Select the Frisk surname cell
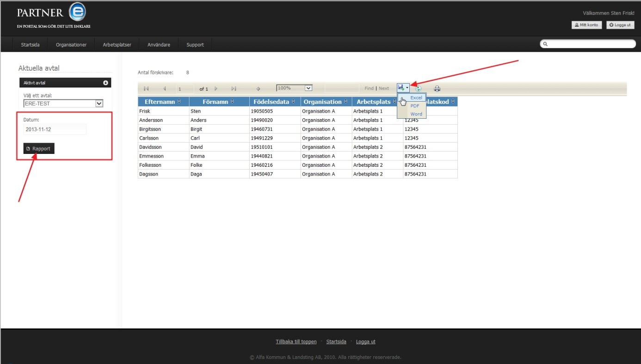Screen dimensions: 641x364 pyautogui.click(x=164, y=111)
